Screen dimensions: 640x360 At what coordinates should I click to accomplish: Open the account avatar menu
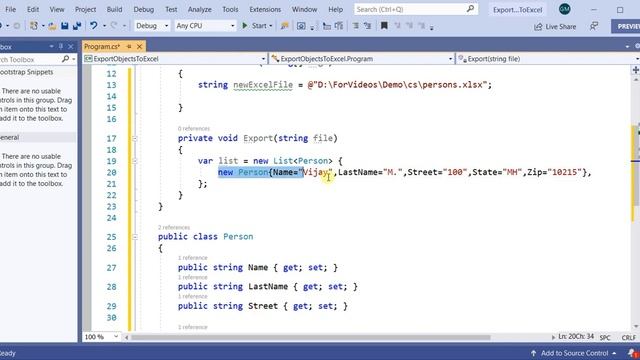click(564, 9)
